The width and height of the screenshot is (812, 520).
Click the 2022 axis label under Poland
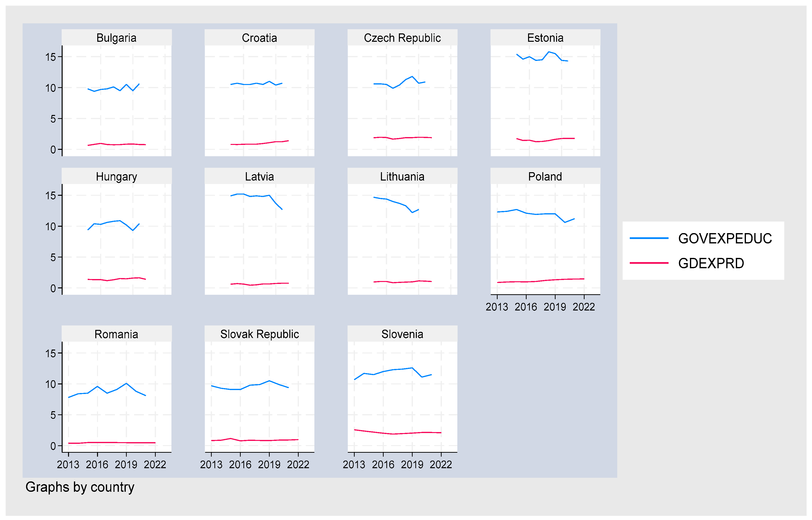click(x=583, y=307)
